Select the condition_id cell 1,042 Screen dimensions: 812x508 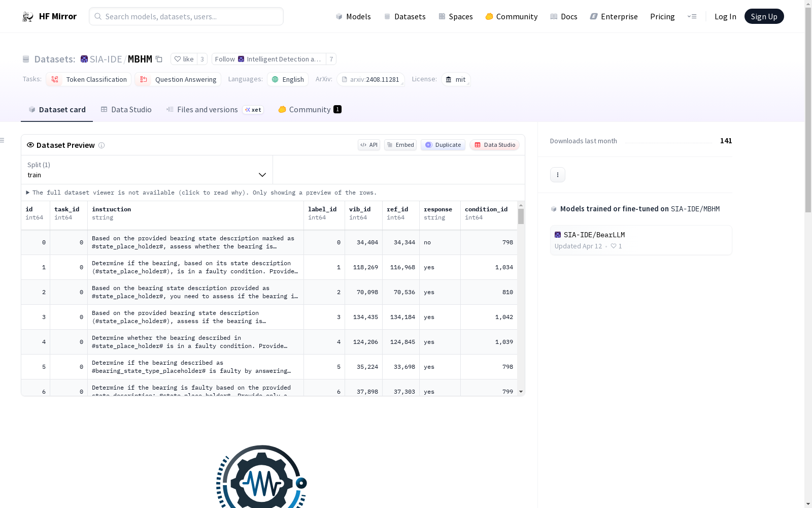pos(489,317)
